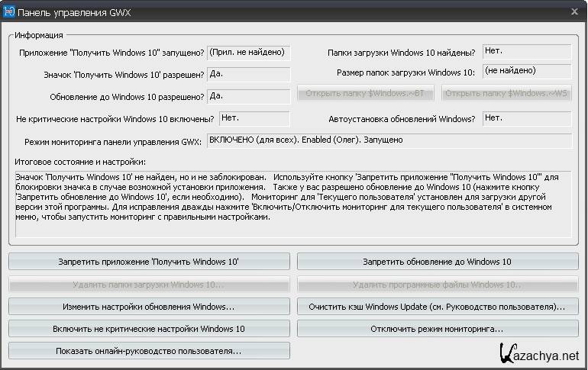Open 'Показать онлайн-руководство пользователя...' button

[x=150, y=351]
